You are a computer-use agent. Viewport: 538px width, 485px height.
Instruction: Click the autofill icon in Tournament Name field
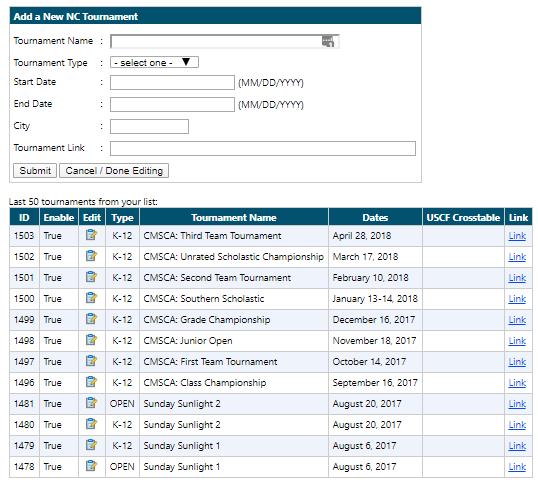(328, 42)
